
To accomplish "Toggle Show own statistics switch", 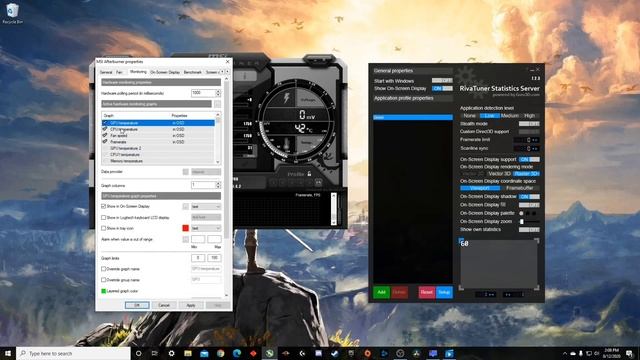I will (529, 229).
